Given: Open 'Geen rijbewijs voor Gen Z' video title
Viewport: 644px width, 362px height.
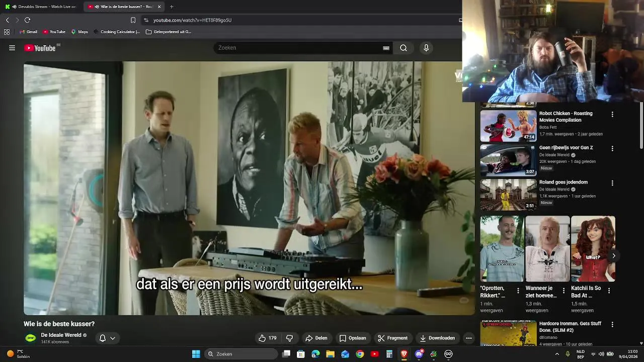Looking at the screenshot, I should coord(566,148).
